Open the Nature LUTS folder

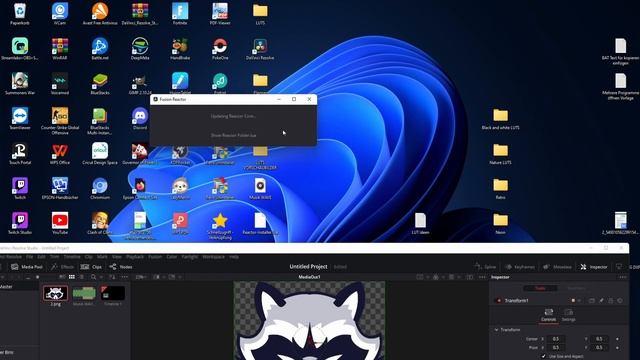coord(500,153)
